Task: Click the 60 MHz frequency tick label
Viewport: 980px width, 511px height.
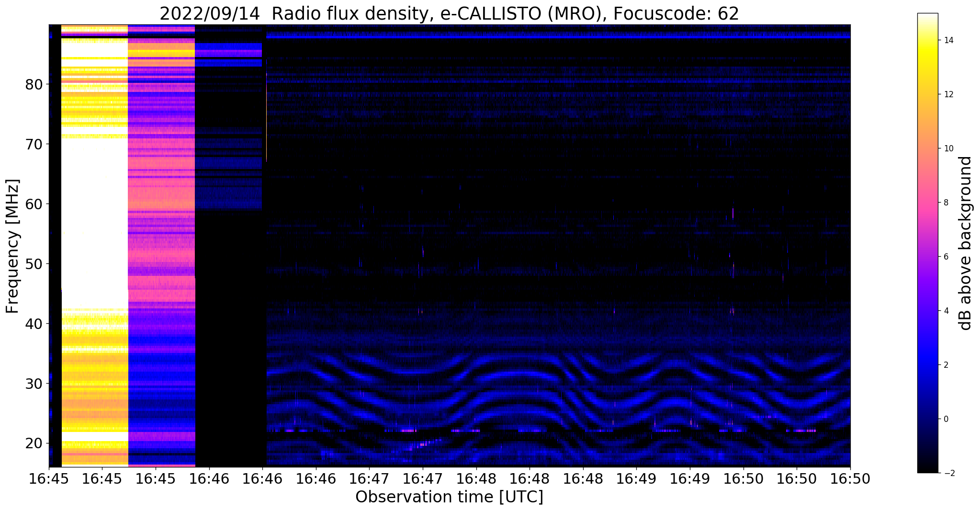Action: [34, 204]
